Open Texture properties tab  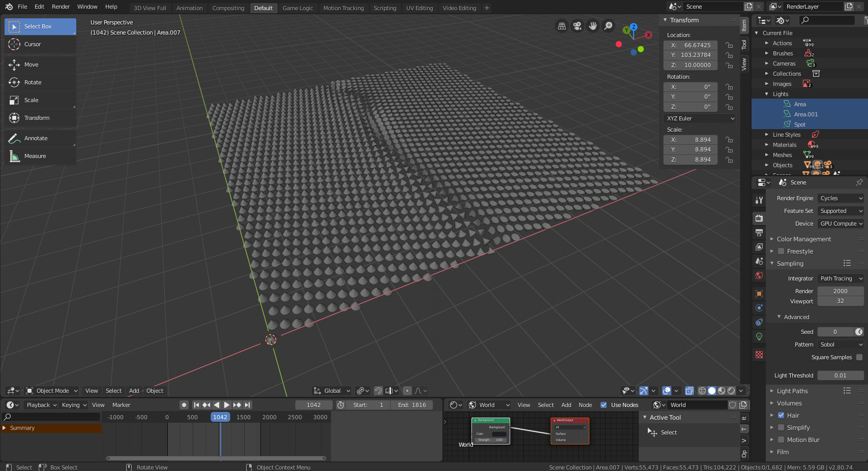759,355
